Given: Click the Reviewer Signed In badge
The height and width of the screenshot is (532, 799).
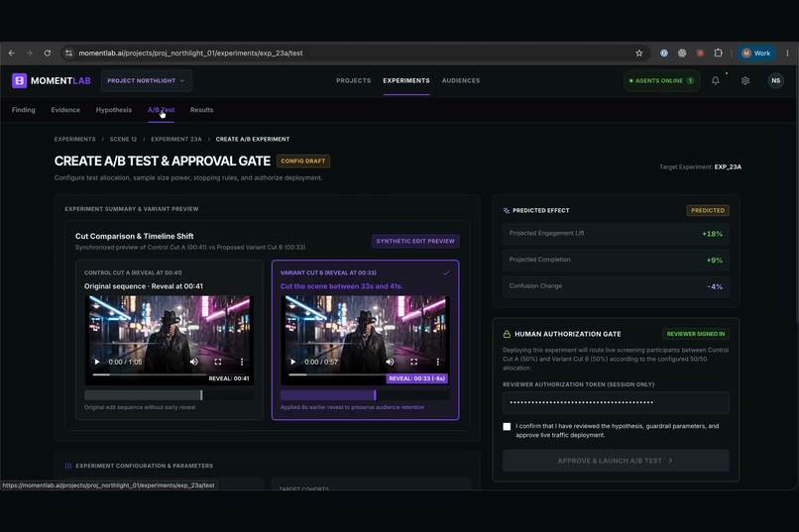Looking at the screenshot, I should pos(696,334).
